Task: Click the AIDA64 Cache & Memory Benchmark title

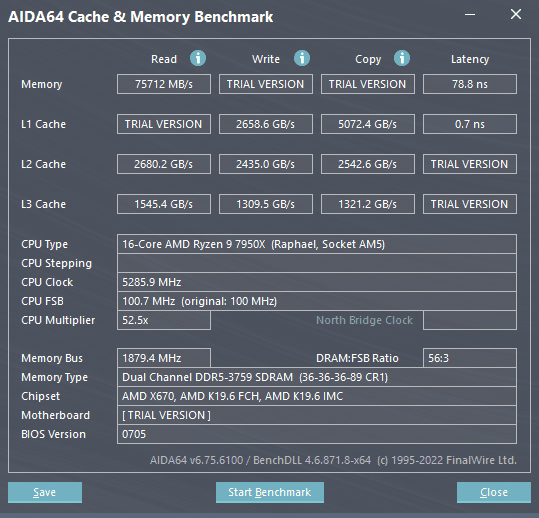Action: (141, 17)
